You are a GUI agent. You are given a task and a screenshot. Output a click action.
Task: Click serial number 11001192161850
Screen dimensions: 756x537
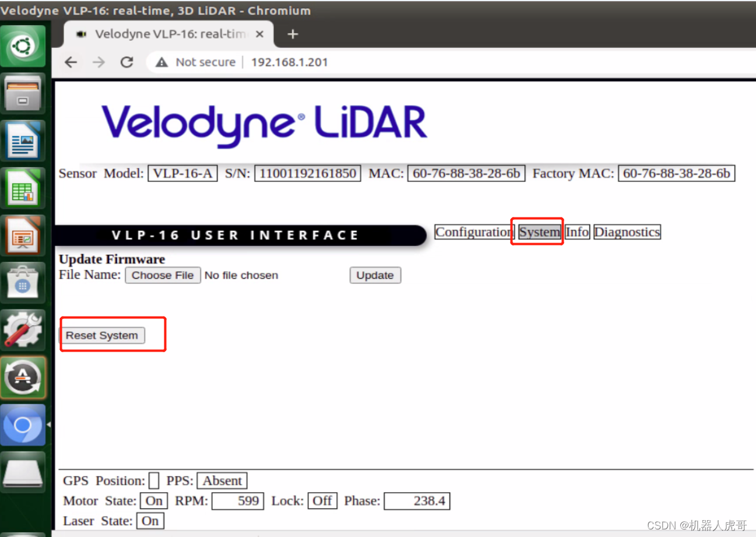click(x=308, y=173)
